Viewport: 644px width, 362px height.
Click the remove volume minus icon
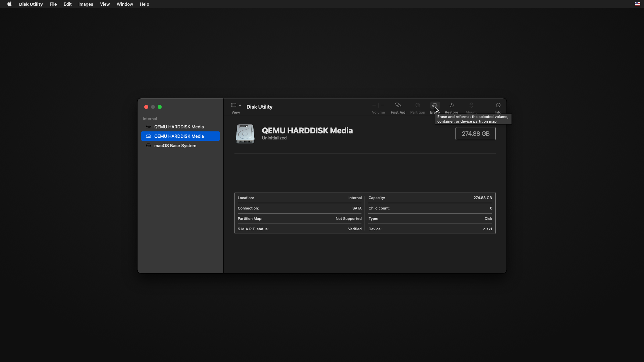(383, 105)
